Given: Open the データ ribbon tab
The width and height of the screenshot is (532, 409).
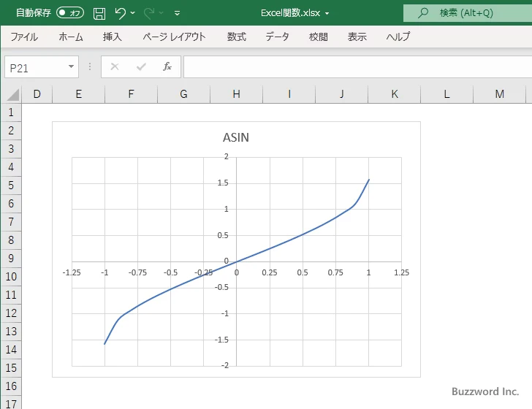Looking at the screenshot, I should (x=277, y=37).
